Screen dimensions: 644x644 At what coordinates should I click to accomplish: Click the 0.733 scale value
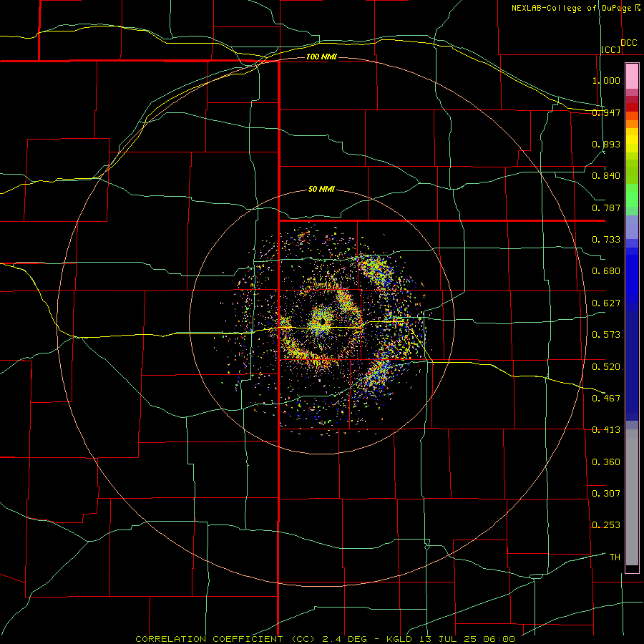click(x=606, y=240)
